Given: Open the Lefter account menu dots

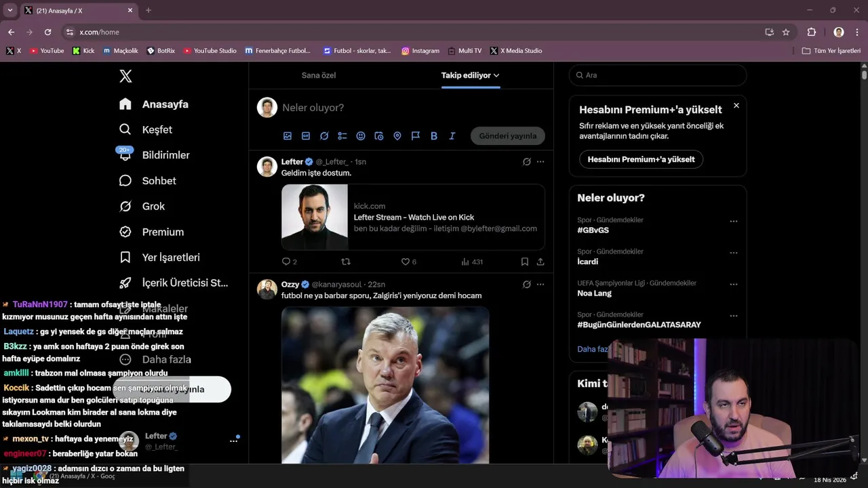Looking at the screenshot, I should tap(233, 441).
